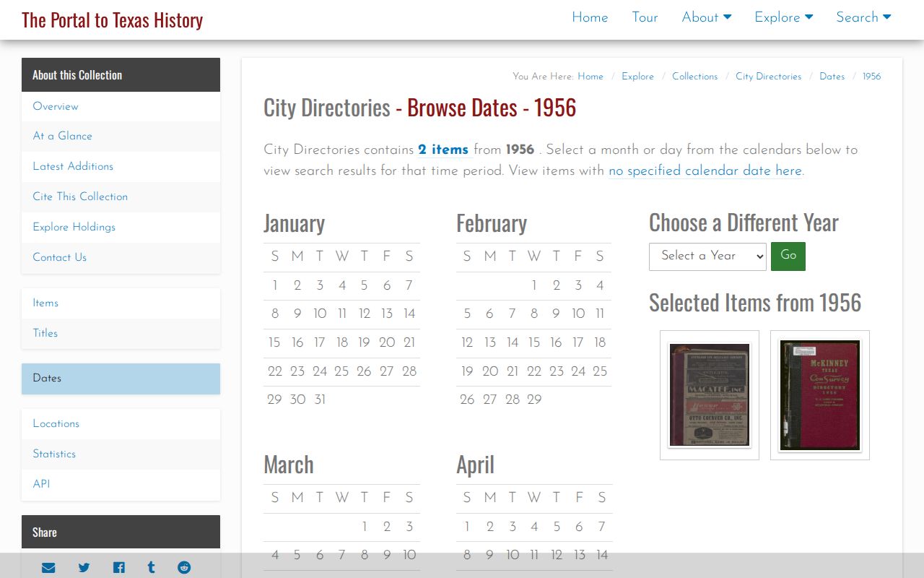Share on Reddit icon
This screenshot has height=578, width=924.
point(184,568)
